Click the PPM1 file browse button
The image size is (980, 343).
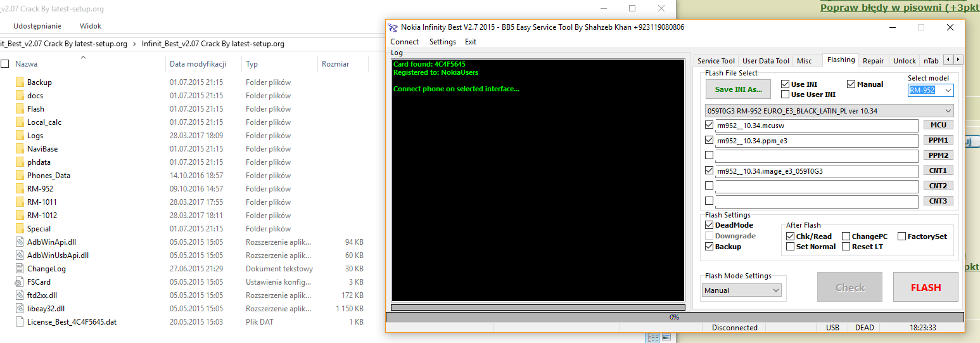point(938,140)
